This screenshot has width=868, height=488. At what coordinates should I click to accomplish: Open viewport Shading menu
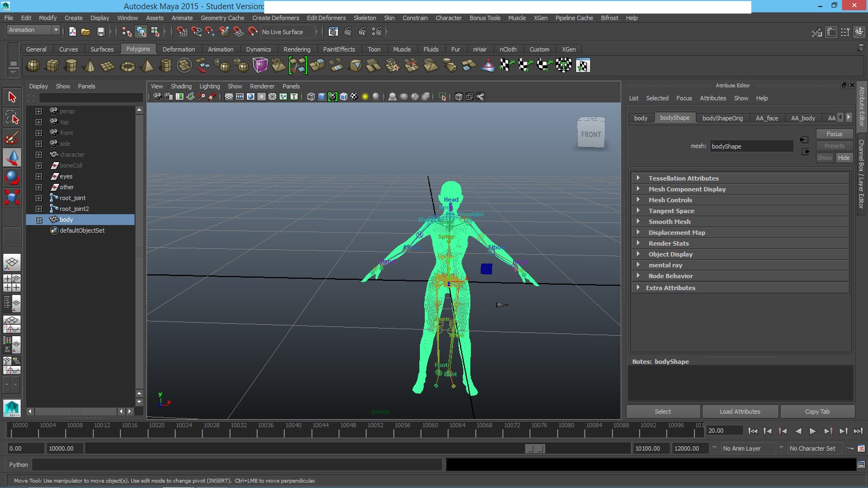click(181, 86)
